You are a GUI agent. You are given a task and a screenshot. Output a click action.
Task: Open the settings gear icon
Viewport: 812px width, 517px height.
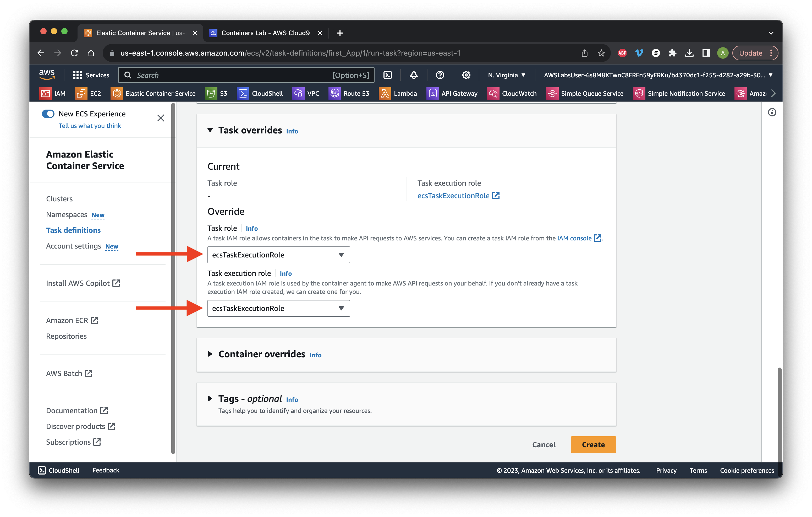coord(466,75)
